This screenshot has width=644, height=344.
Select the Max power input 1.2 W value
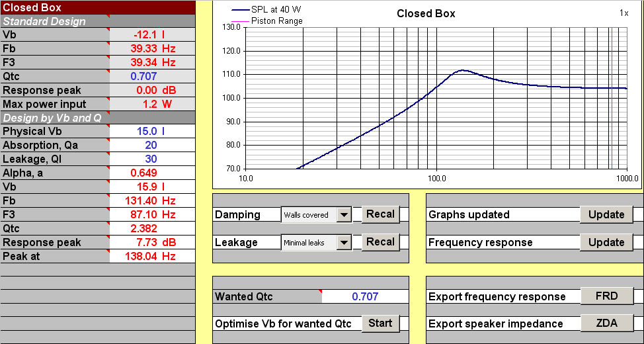click(152, 104)
